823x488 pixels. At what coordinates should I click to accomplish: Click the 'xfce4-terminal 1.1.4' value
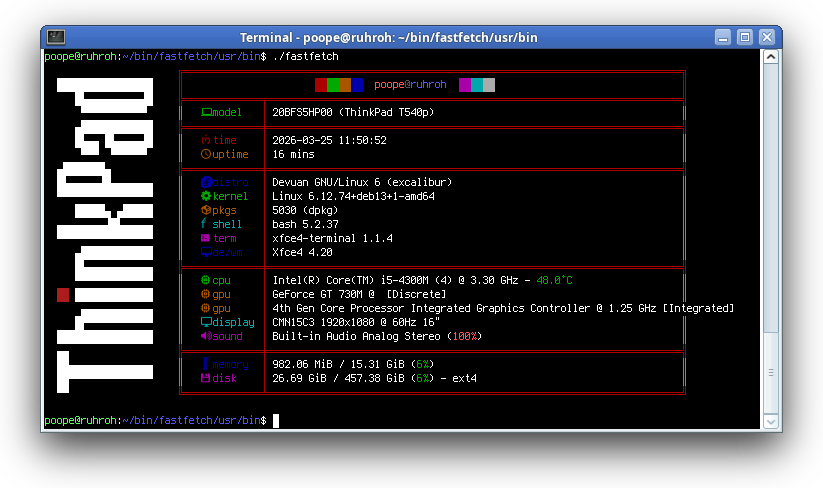pos(332,238)
